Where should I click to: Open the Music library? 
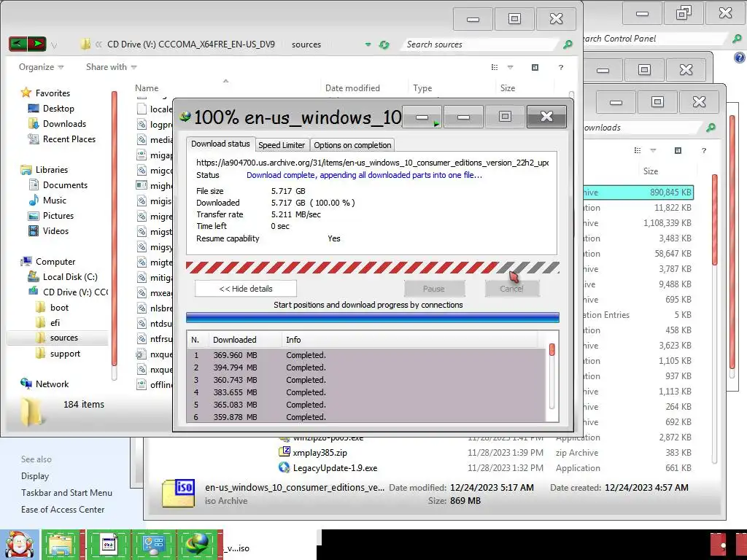pyautogui.click(x=54, y=200)
